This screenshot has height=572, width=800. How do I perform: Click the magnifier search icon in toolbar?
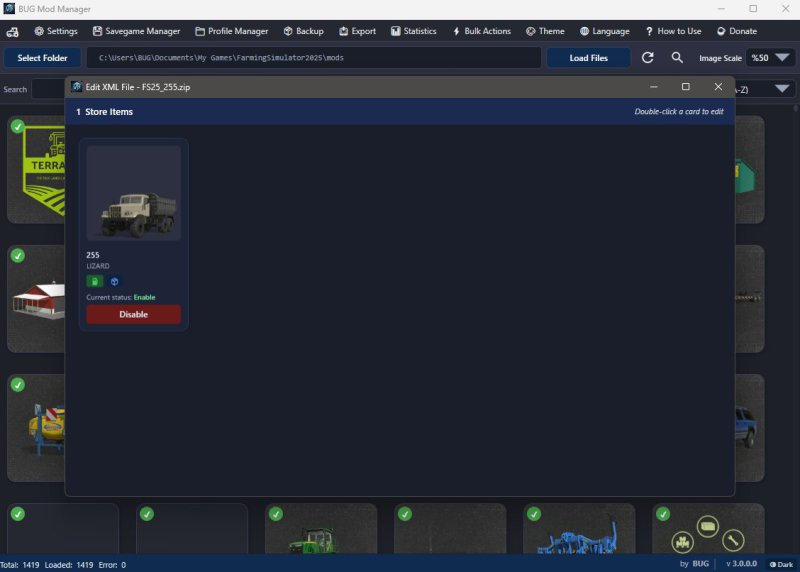point(677,58)
